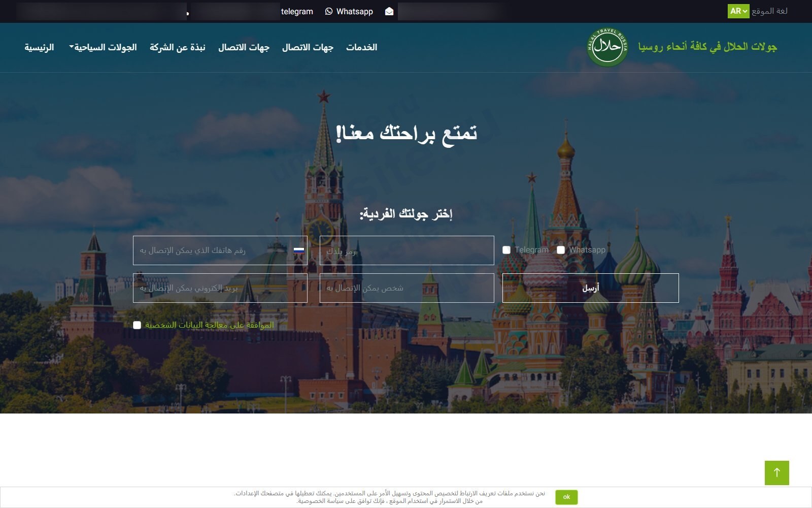Screen dimensions: 812x508
Task: Click the لغة الموقع label text
Action: (770, 11)
